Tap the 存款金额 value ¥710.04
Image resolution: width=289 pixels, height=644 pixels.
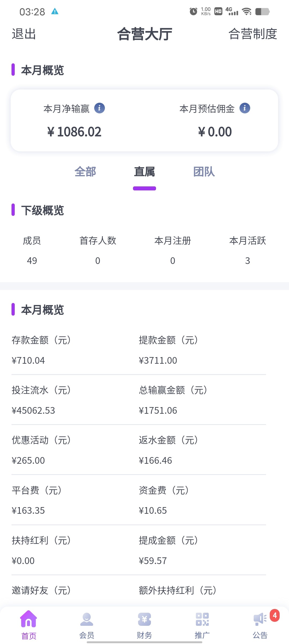[28, 361]
